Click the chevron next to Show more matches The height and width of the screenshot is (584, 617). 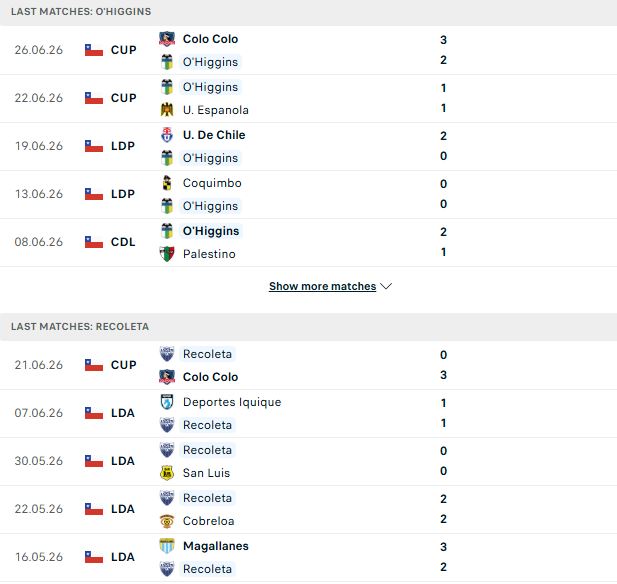(x=386, y=286)
